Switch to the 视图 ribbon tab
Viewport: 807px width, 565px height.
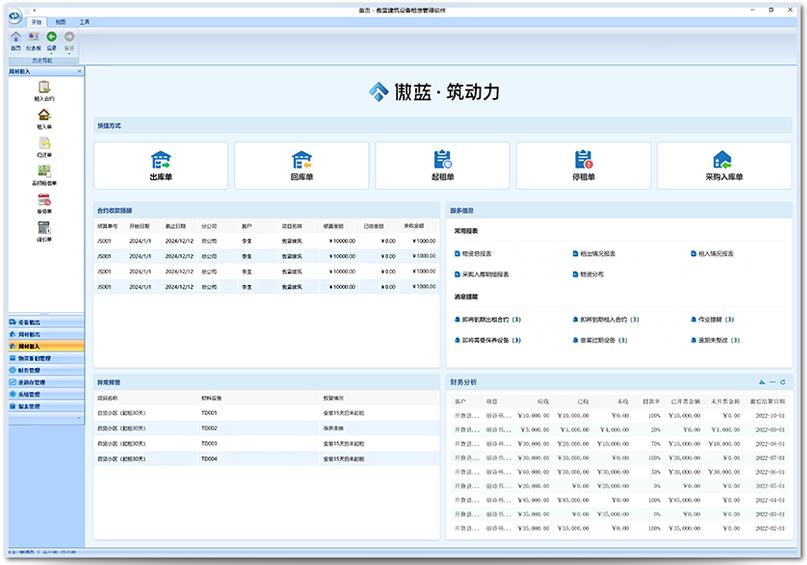(x=61, y=21)
